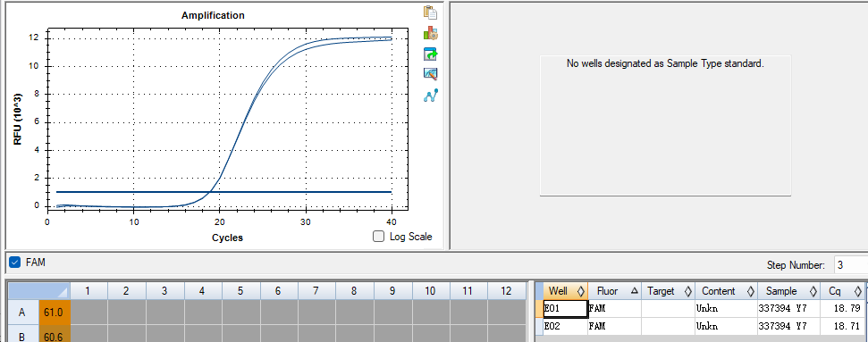Click the orange plate cell showing 60.6
This screenshot has height=342, width=868.
click(x=55, y=334)
